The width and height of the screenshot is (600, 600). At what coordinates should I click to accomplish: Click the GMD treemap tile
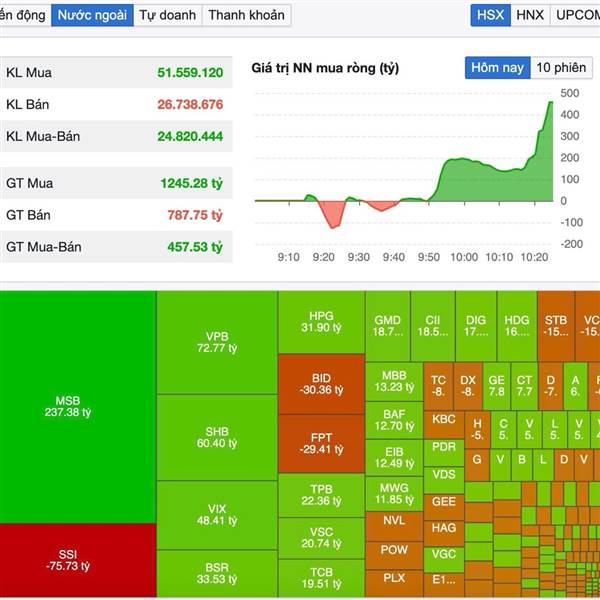[x=388, y=326]
